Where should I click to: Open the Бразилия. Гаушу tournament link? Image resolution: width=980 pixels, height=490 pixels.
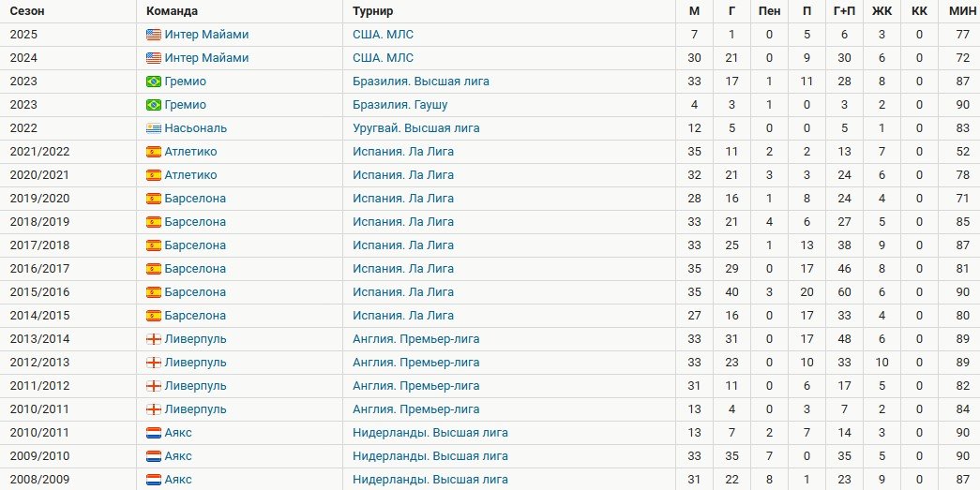coord(400,105)
